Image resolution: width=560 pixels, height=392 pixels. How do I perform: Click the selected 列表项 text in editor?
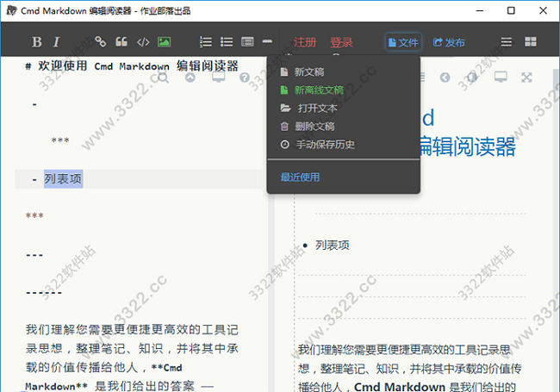[63, 179]
